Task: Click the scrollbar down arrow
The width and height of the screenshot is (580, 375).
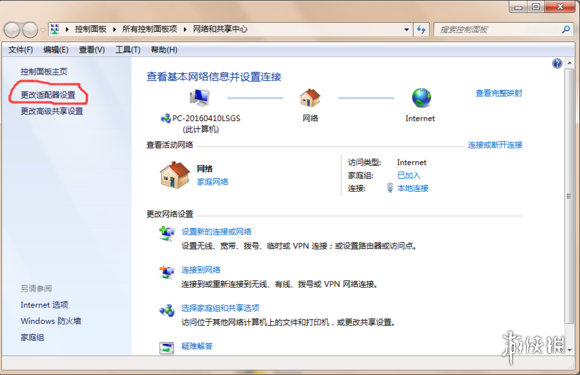Action: pos(569,350)
